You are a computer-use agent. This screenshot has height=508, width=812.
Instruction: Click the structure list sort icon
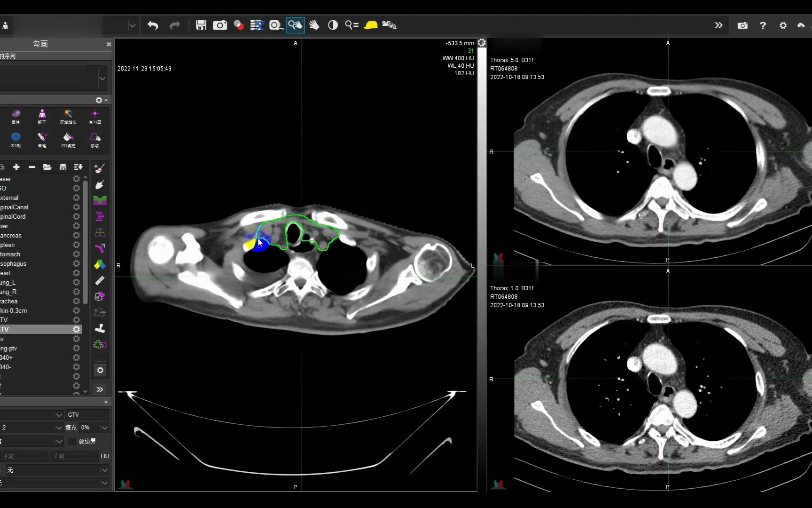click(x=78, y=167)
